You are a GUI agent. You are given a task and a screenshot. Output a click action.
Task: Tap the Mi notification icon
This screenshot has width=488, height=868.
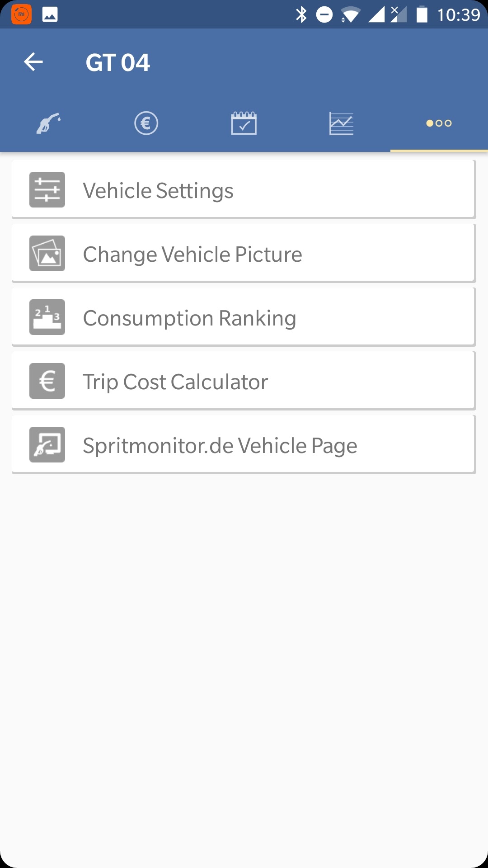point(21,14)
